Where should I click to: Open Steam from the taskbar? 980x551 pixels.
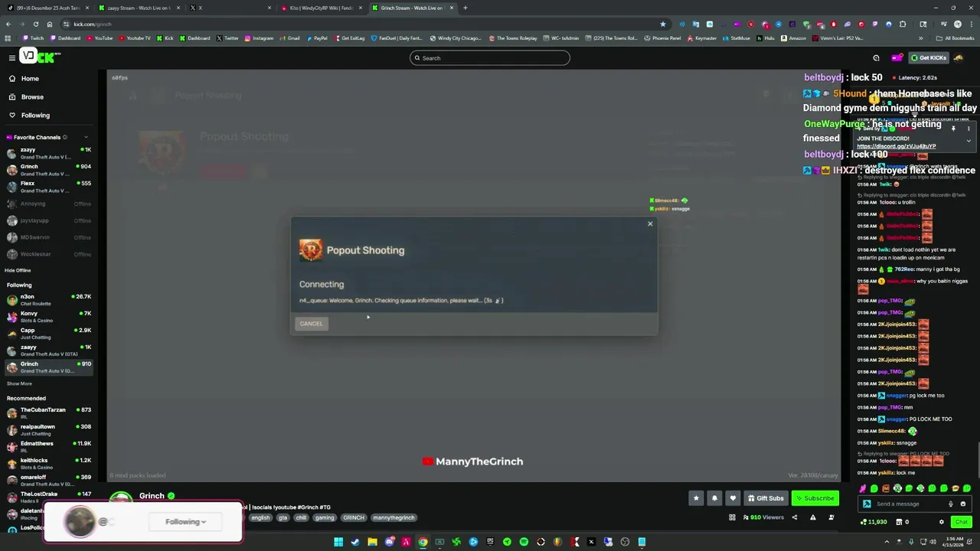tap(355, 542)
